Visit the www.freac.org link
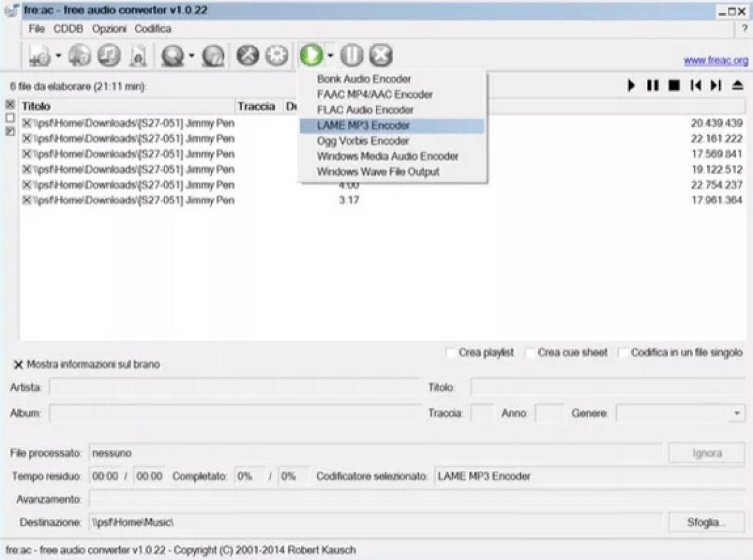Image resolution: width=753 pixels, height=560 pixels. (x=715, y=61)
